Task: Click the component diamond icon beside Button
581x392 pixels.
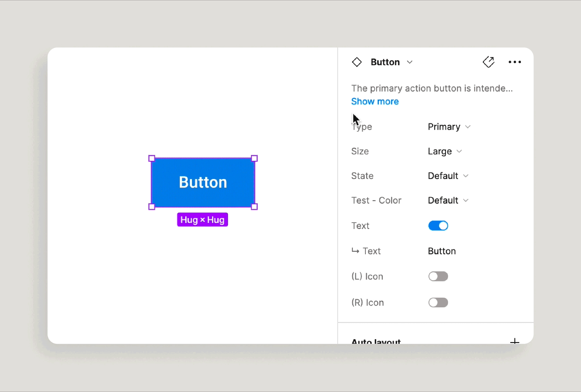Action: point(357,62)
